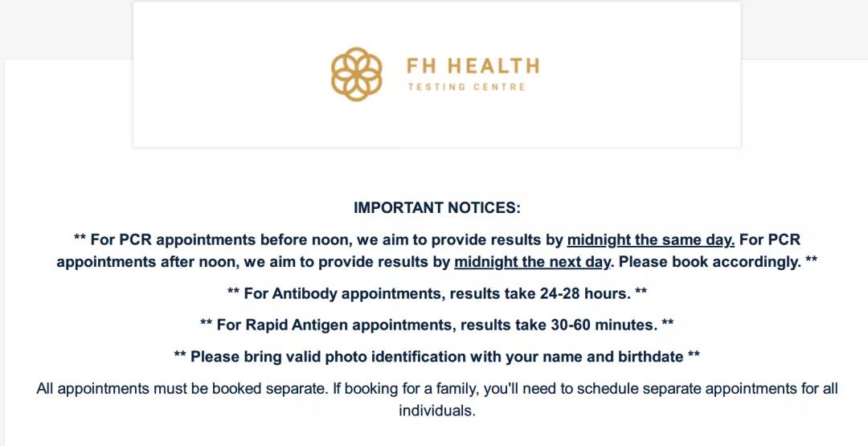Click 'All appointments must be booked separate' sentence

182,388
